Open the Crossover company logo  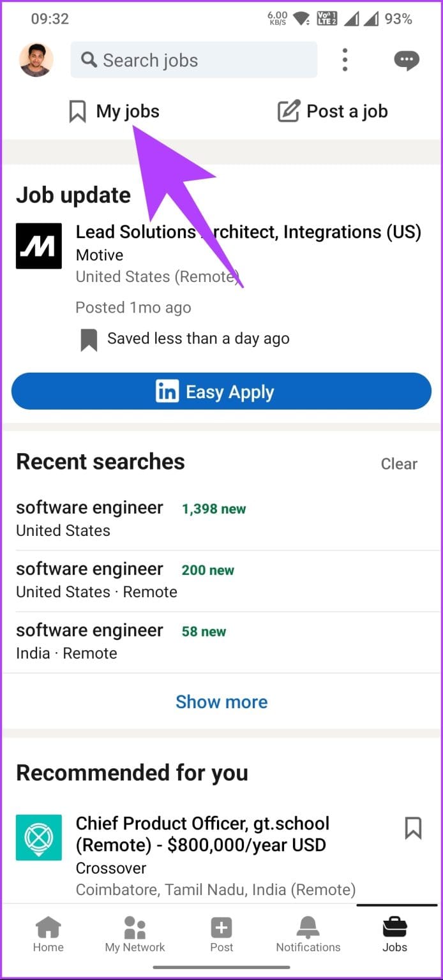pos(39,838)
